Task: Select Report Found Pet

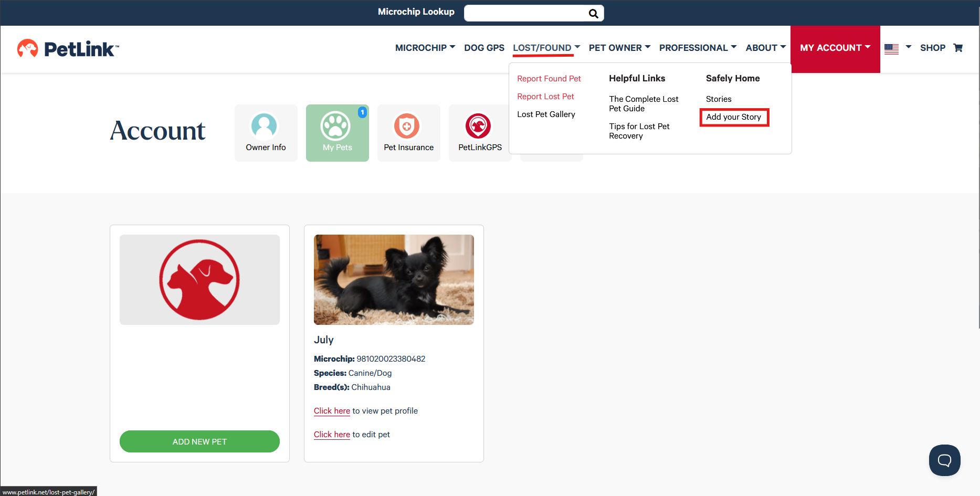Action: [549, 79]
